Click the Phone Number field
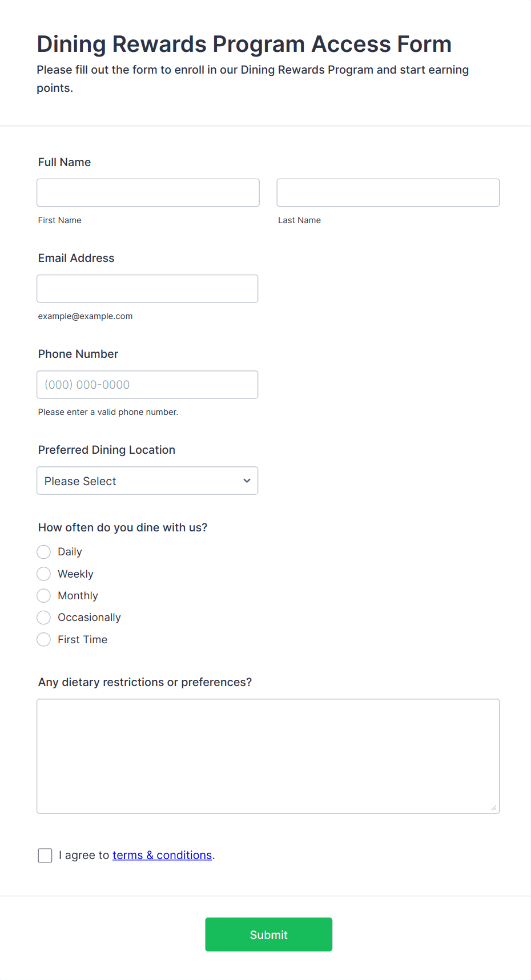The image size is (531, 980). click(147, 385)
